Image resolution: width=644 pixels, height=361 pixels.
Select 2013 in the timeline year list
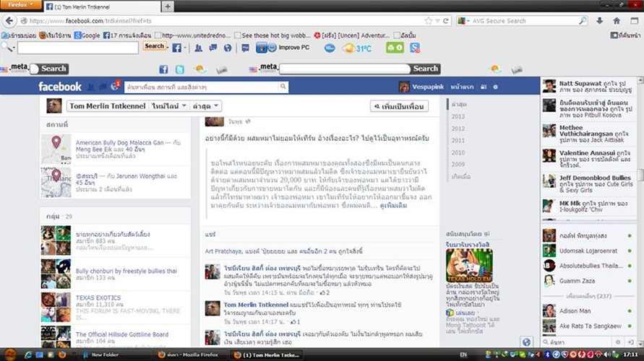(458, 116)
